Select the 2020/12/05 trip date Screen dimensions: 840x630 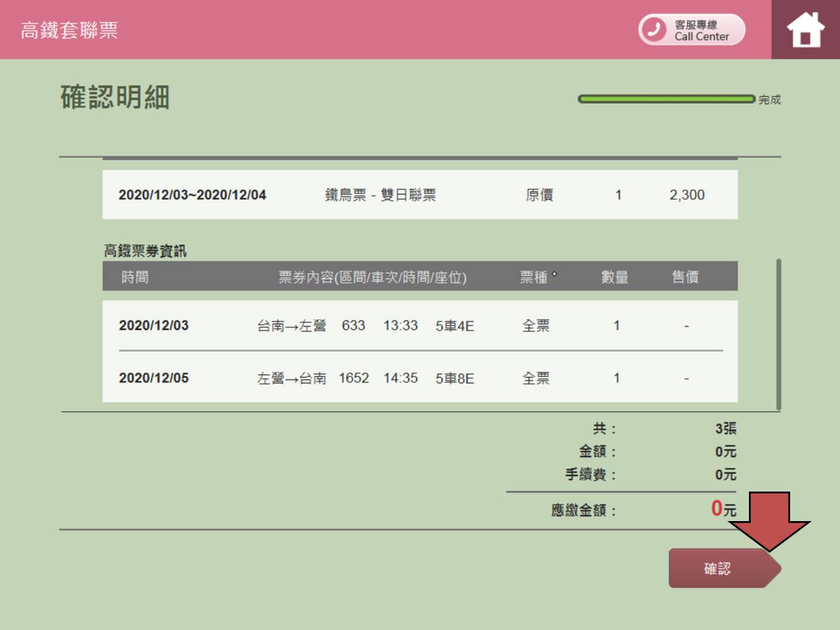pyautogui.click(x=154, y=378)
